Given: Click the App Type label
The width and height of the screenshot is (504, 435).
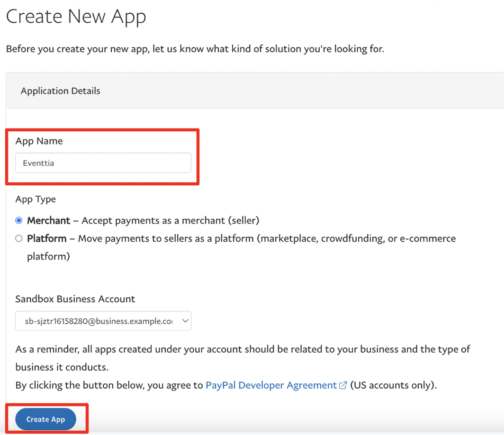Looking at the screenshot, I should (x=36, y=199).
